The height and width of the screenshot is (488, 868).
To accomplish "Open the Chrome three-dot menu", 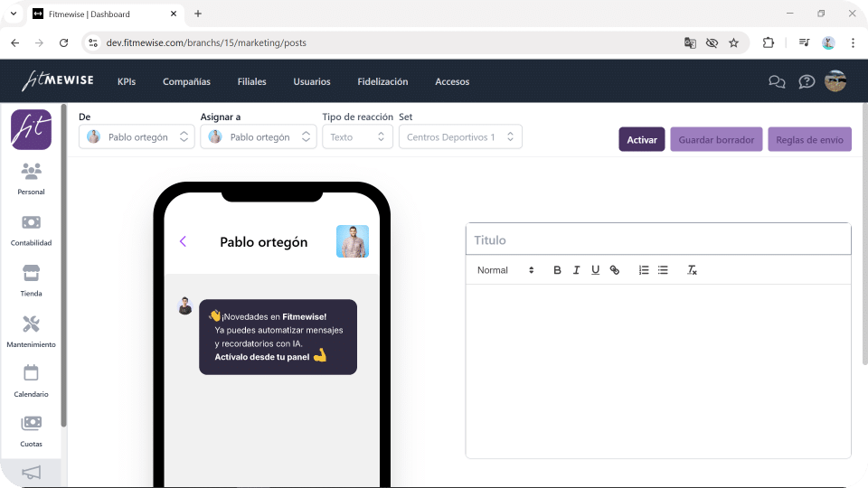I will click(853, 42).
